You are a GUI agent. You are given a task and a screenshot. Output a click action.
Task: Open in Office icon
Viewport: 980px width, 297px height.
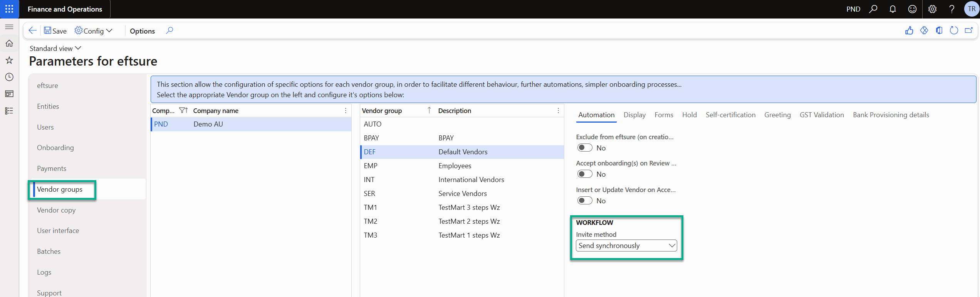pos(939,30)
